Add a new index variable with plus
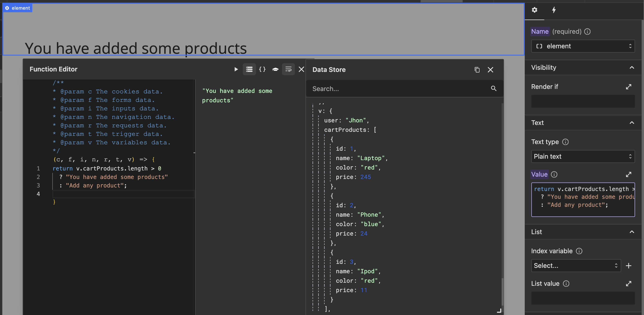The width and height of the screenshot is (644, 315). click(x=628, y=266)
